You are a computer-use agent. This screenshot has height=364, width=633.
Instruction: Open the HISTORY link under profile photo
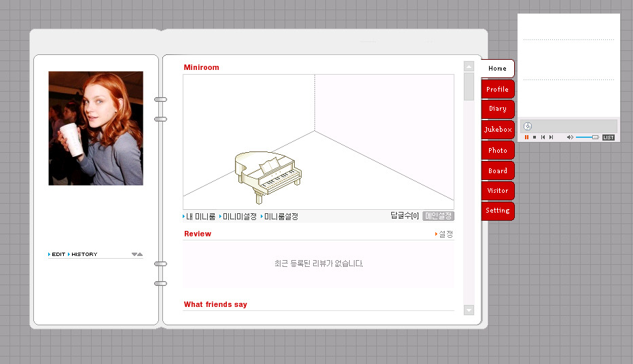83,254
